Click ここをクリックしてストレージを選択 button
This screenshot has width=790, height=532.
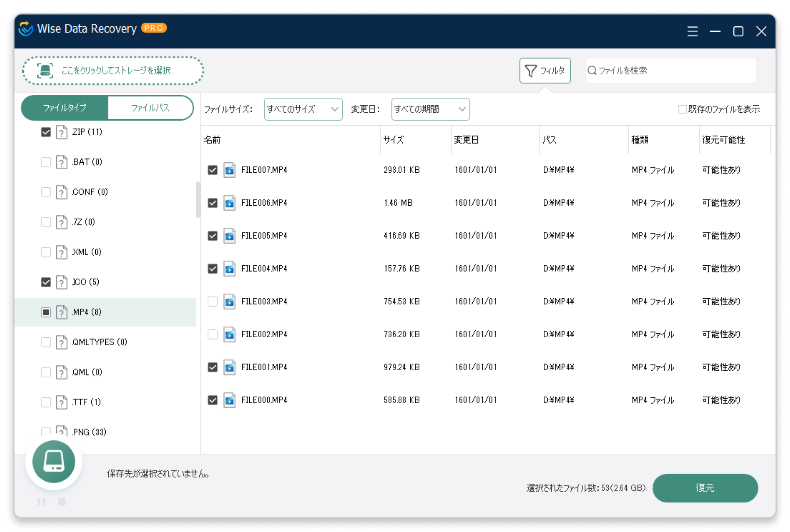[113, 71]
